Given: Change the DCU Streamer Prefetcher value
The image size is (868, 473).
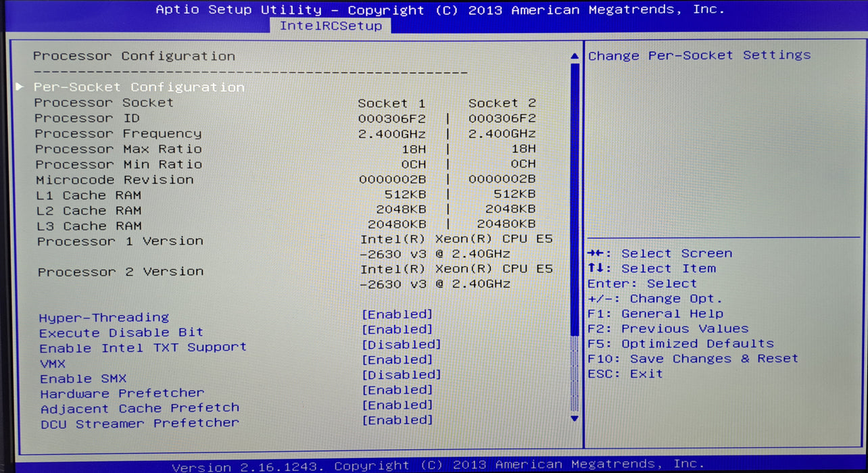Looking at the screenshot, I should [x=397, y=420].
